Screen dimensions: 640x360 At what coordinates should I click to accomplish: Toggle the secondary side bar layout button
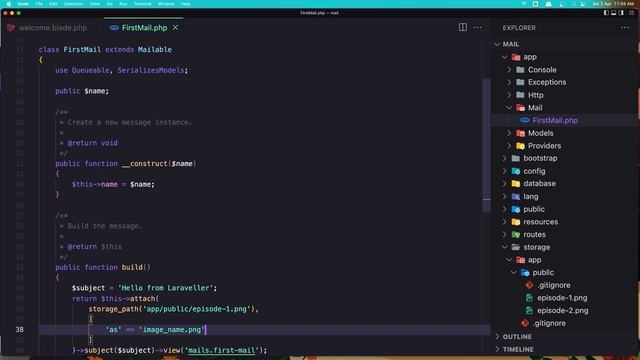pyautogui.click(x=621, y=13)
